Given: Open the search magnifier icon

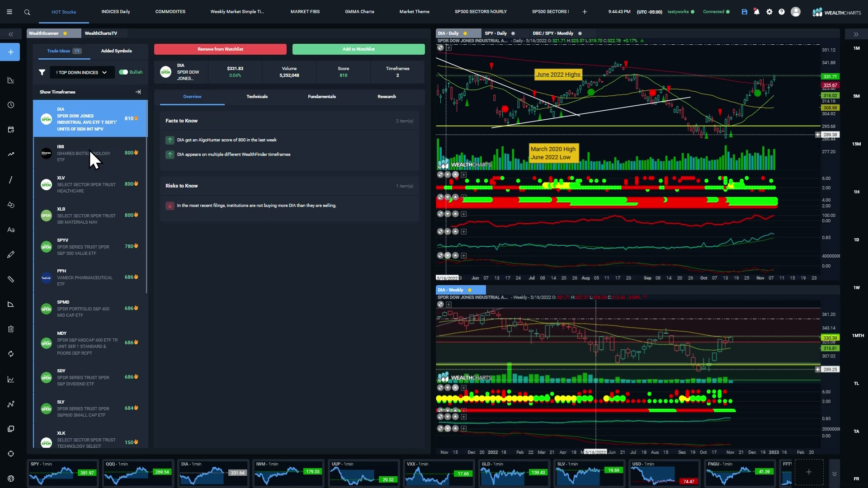Looking at the screenshot, I should 27,12.
